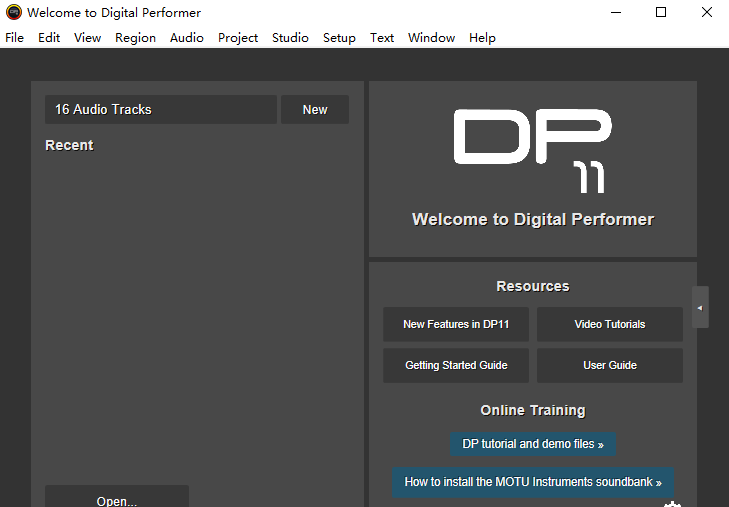Open the Help menu
The image size is (729, 507).
[482, 38]
